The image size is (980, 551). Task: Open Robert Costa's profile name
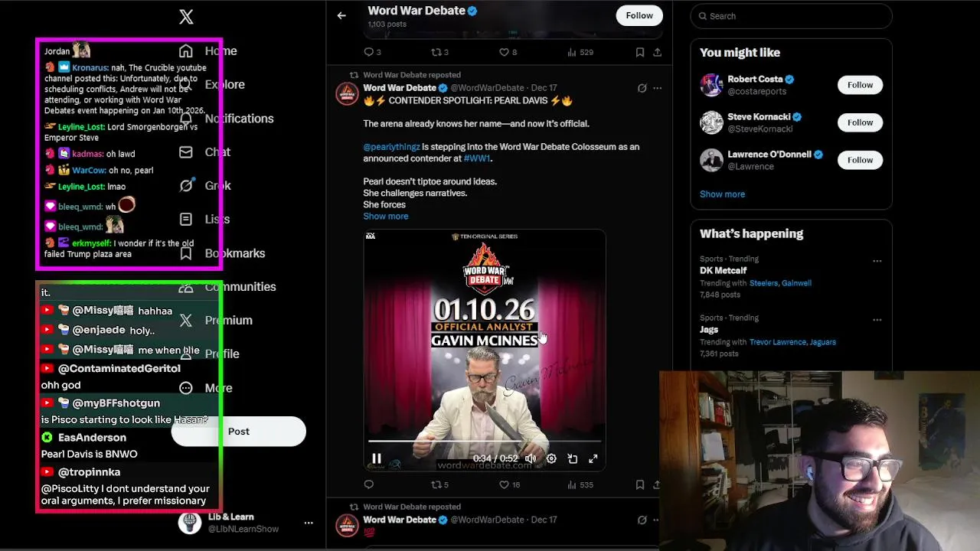pos(755,80)
